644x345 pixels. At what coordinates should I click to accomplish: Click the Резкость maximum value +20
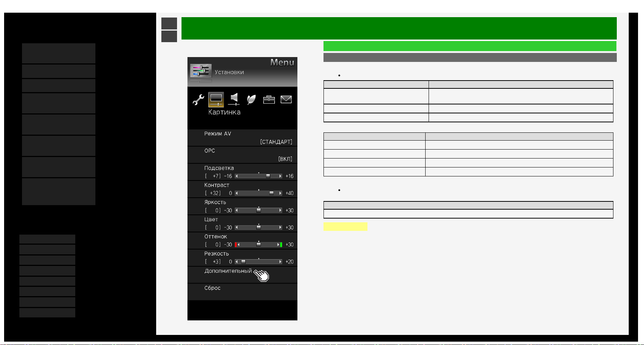290,262
